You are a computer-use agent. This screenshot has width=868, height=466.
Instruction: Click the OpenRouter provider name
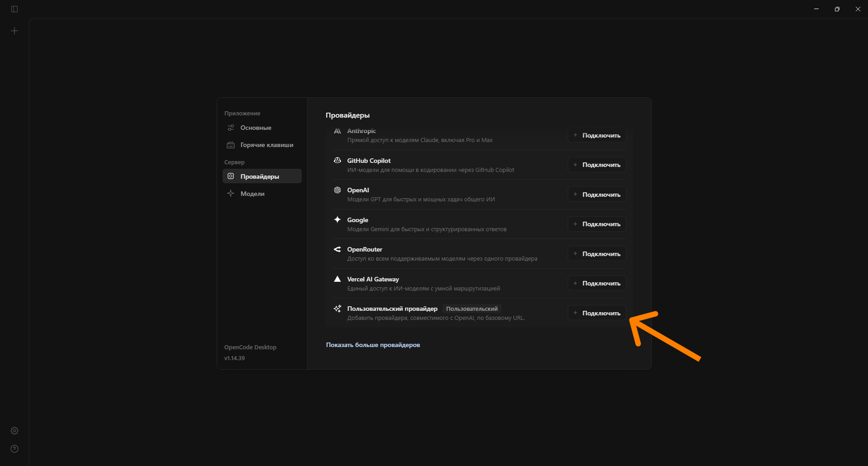[x=365, y=249]
